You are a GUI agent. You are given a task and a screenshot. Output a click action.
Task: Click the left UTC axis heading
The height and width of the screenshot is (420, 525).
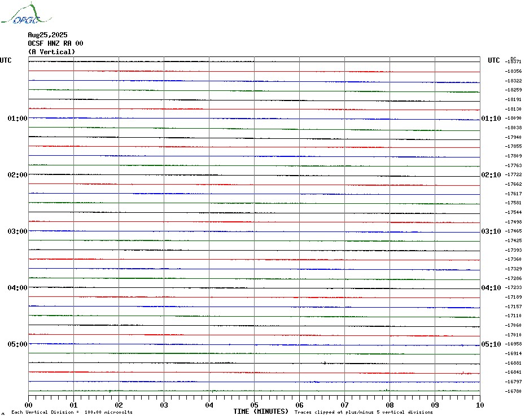click(6, 60)
